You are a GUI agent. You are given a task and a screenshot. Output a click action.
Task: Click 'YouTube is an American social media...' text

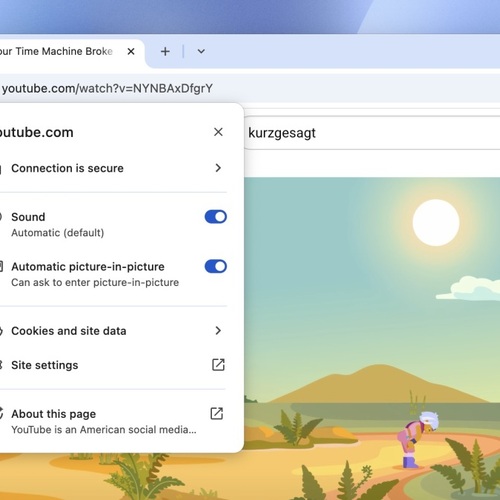pos(104,430)
